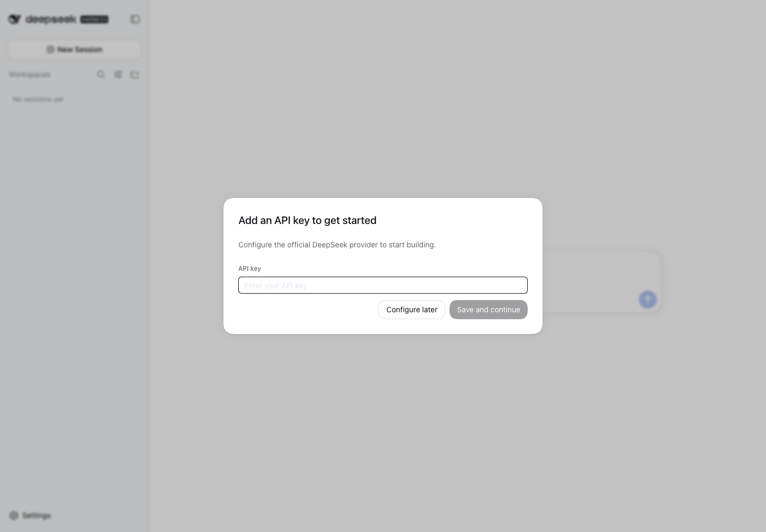This screenshot has height=532, width=766.
Task: Click the DeepSeek whale logo
Action: click(x=15, y=19)
